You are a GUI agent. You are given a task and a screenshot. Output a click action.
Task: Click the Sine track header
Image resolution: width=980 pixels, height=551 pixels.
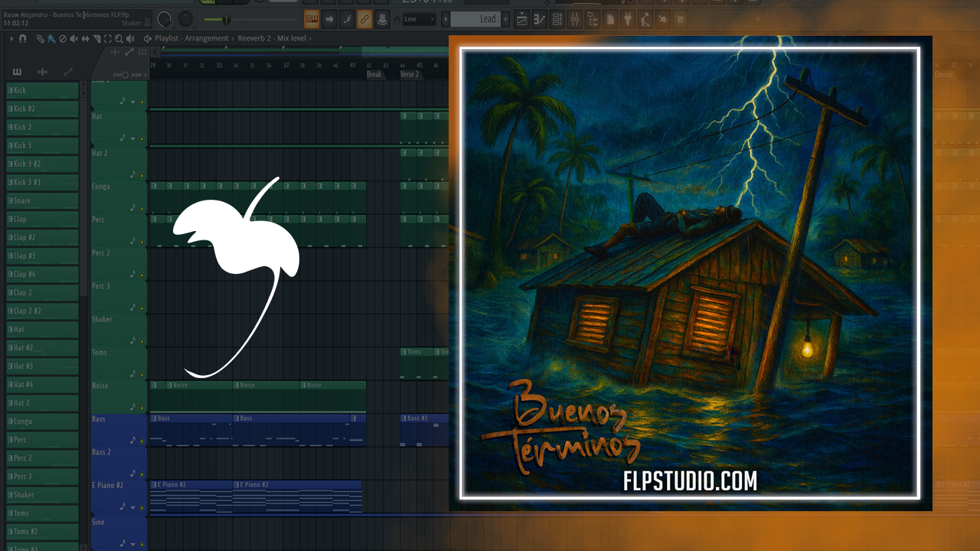tap(119, 532)
